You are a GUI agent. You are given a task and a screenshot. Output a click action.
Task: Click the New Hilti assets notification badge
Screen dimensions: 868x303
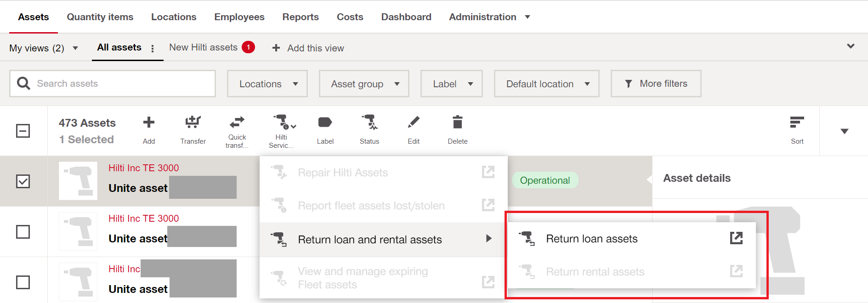249,47
